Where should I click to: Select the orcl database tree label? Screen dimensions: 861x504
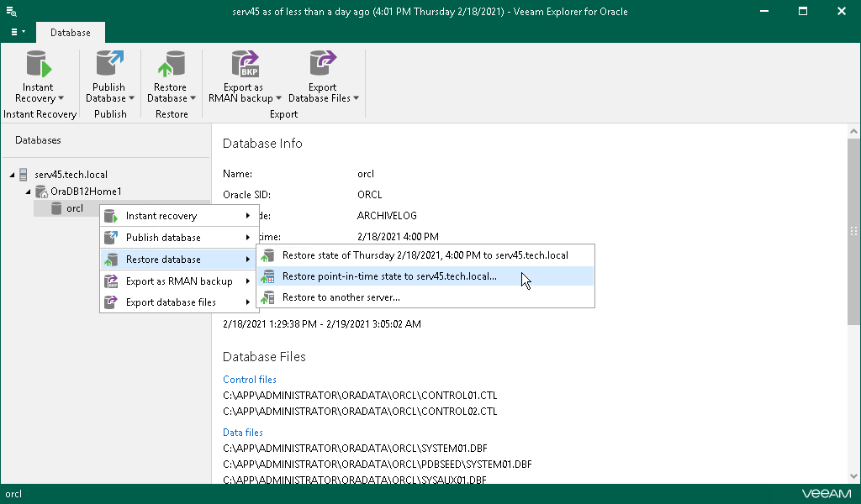[75, 208]
